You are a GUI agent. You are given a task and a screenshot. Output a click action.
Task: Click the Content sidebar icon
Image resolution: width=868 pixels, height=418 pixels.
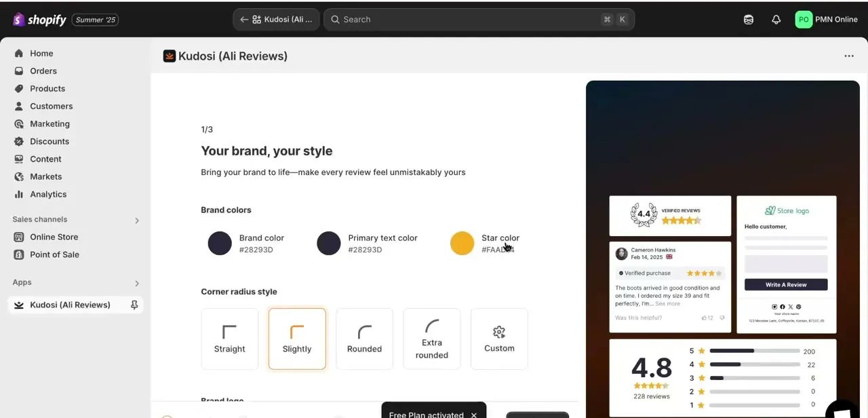coord(19,159)
